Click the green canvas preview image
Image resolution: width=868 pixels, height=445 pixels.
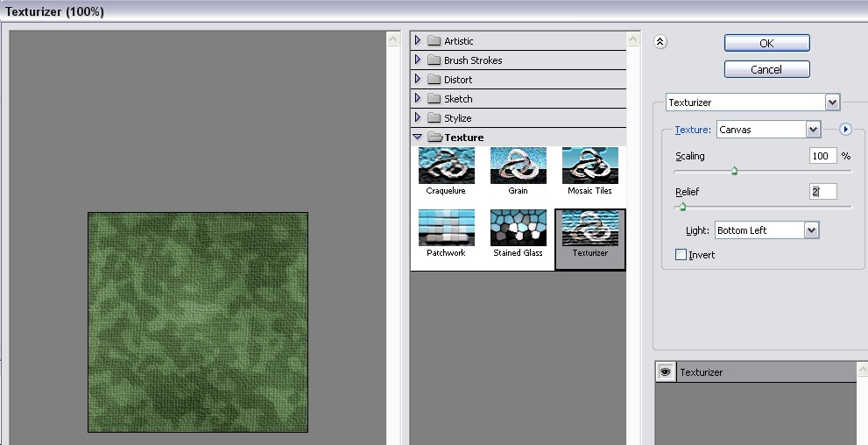coord(198,322)
